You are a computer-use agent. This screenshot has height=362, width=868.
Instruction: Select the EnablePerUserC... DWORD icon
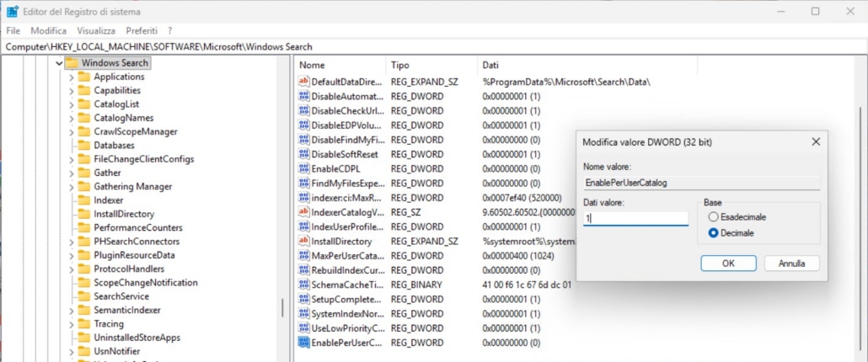[x=303, y=343]
